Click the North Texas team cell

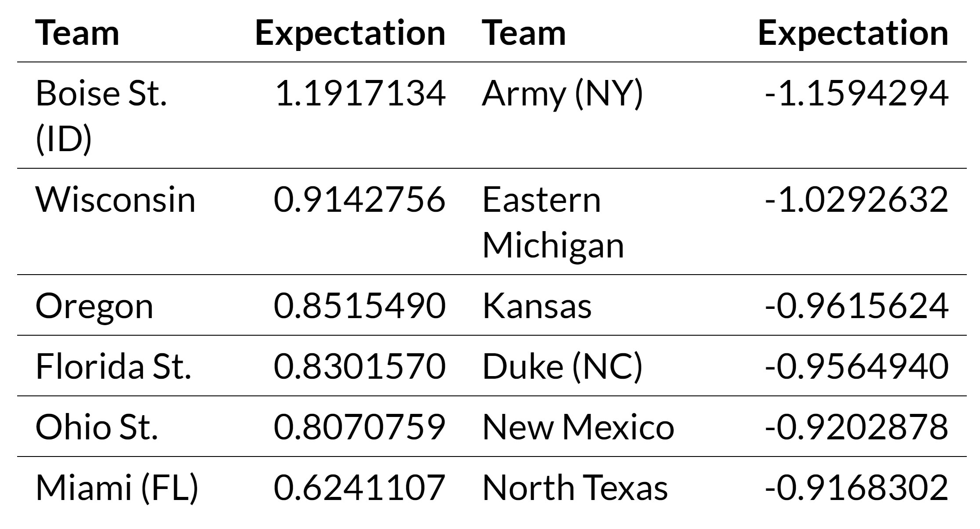(575, 488)
